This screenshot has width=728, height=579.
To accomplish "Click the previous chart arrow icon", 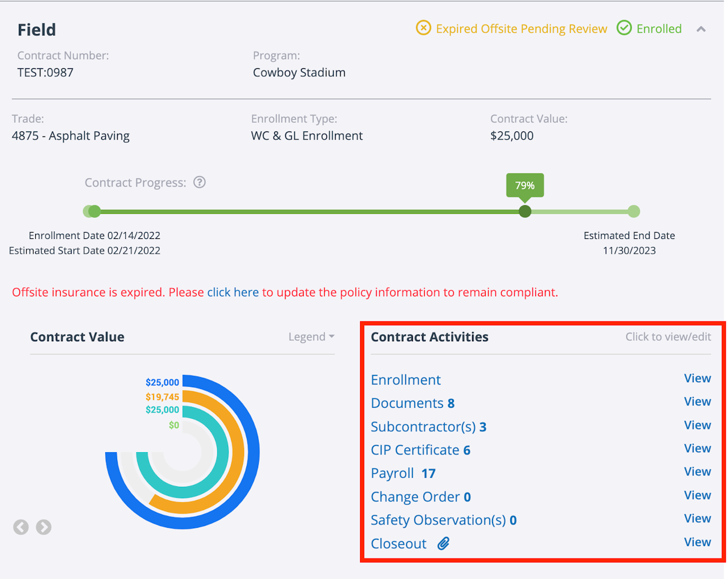I will (21, 527).
